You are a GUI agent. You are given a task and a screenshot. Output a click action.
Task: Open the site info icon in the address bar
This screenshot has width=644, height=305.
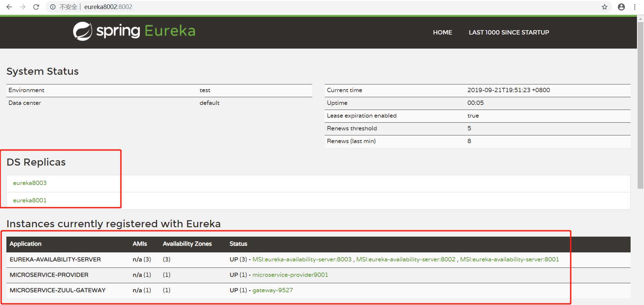pos(53,7)
